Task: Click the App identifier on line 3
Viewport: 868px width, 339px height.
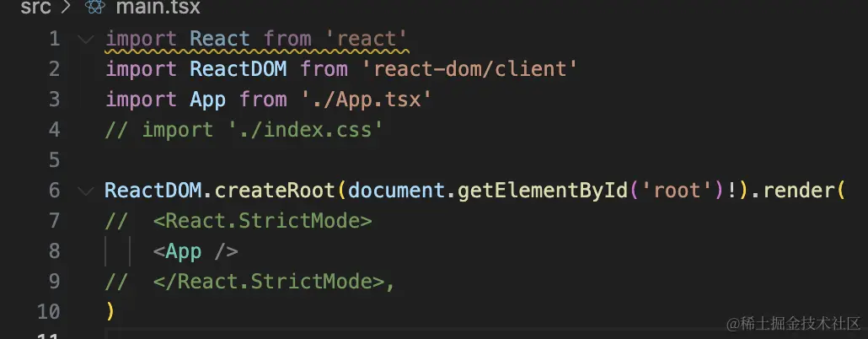Action: pos(207,100)
